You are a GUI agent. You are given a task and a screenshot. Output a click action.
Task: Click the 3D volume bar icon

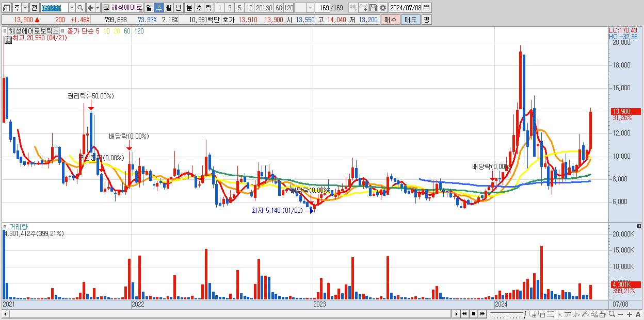594,314
